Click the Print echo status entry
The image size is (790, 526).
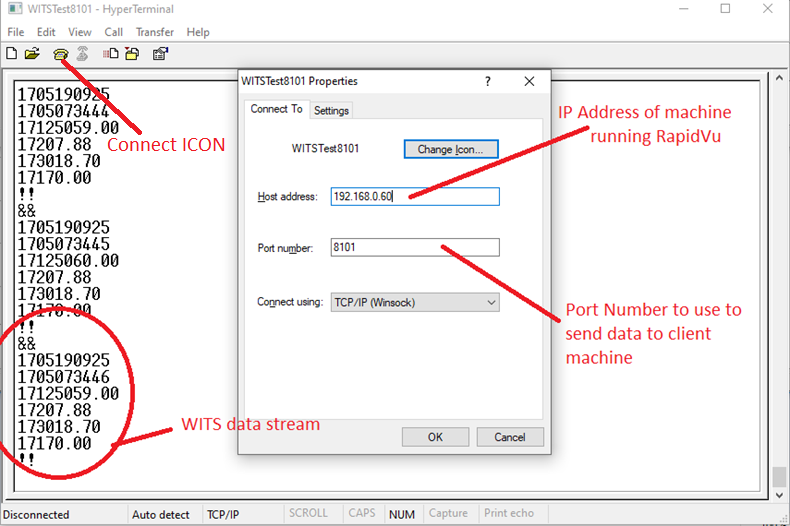point(509,513)
